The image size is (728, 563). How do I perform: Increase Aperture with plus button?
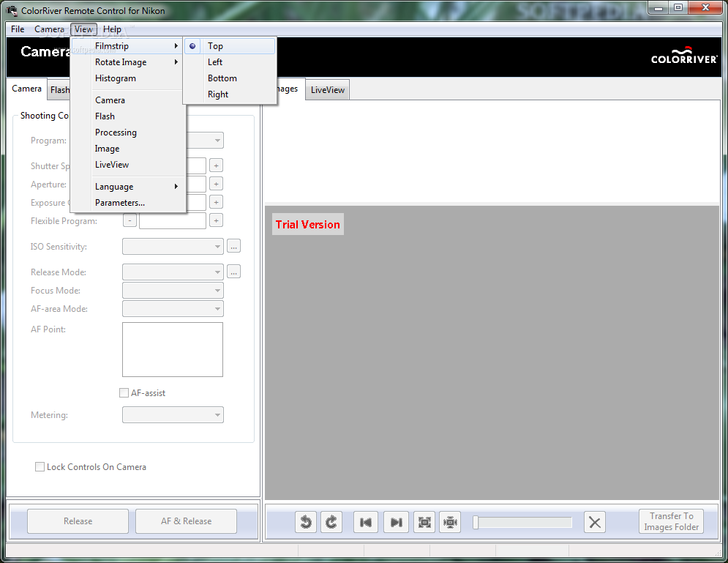click(216, 184)
